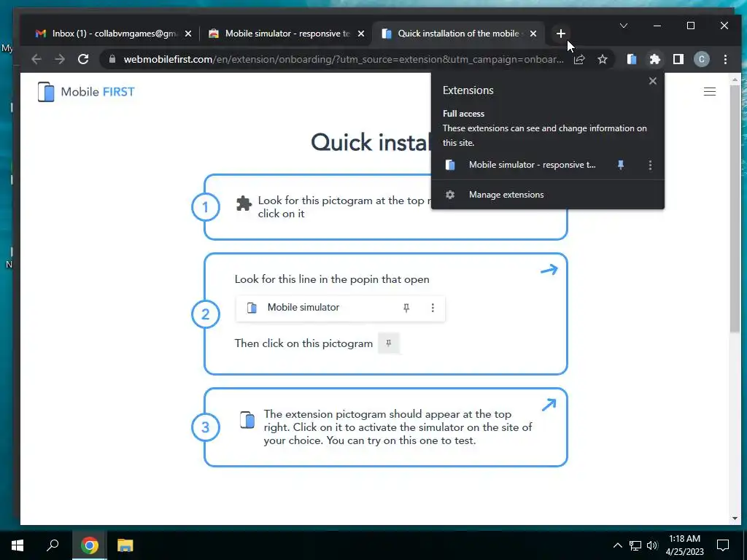Open the hamburger menu on the page
747x560 pixels.
click(710, 91)
